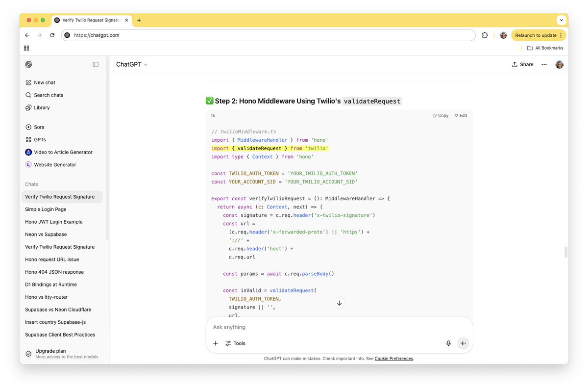Open Cookie Preferences link
This screenshot has width=588, height=390.
pyautogui.click(x=394, y=359)
